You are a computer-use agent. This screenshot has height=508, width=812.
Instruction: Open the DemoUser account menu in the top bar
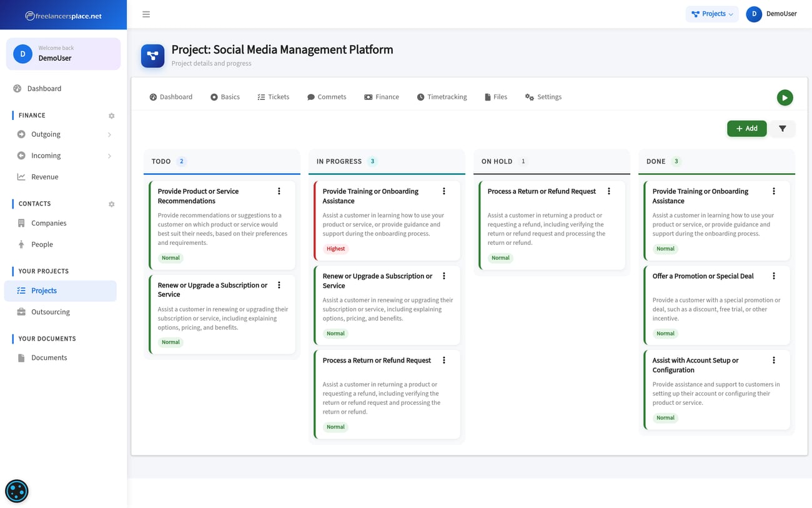[771, 14]
